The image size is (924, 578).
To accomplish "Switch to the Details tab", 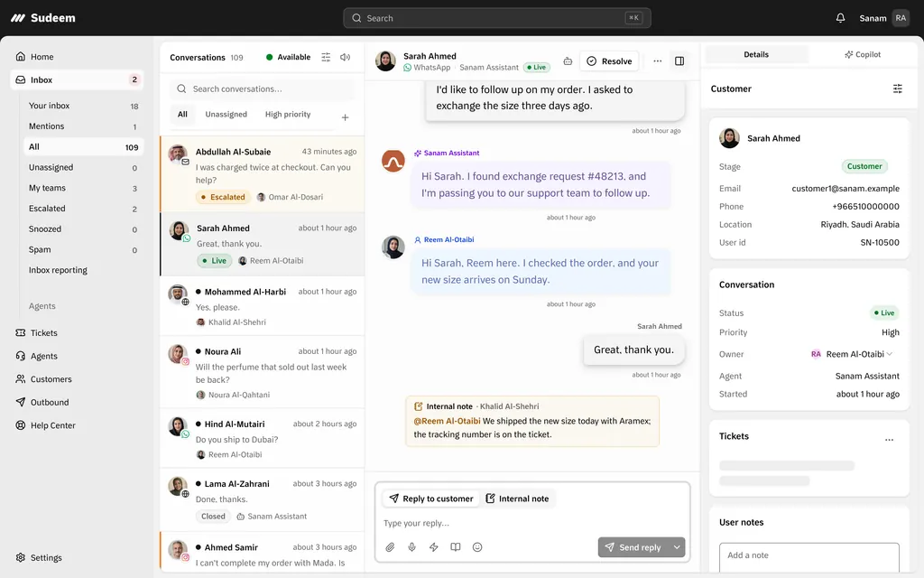I will (756, 54).
